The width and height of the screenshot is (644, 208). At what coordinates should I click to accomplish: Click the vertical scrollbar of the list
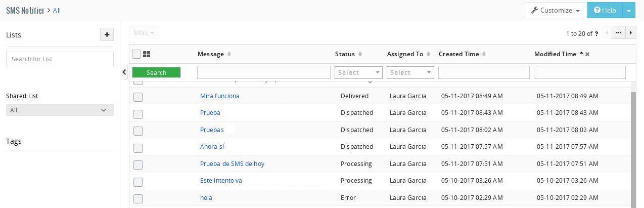click(x=633, y=147)
